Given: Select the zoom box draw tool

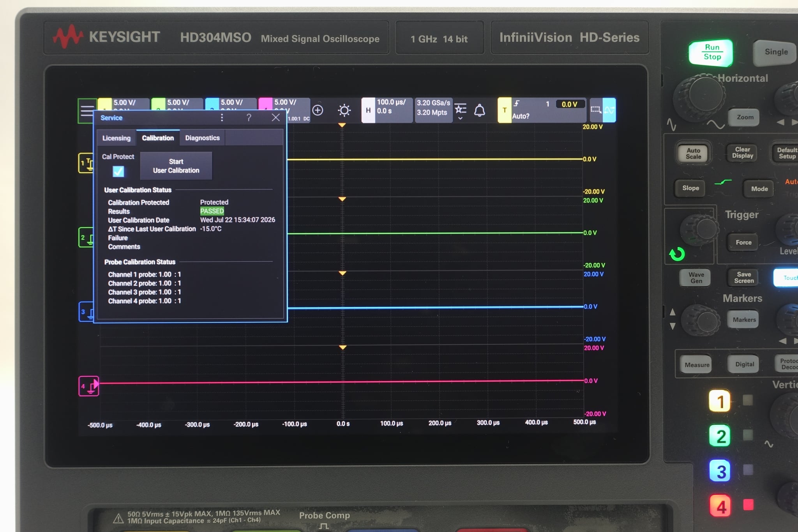Looking at the screenshot, I should point(596,110).
